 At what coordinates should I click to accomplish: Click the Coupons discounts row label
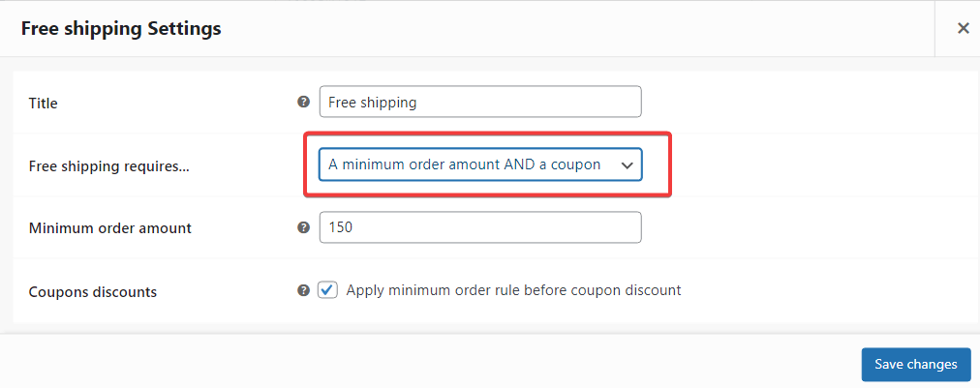point(93,292)
